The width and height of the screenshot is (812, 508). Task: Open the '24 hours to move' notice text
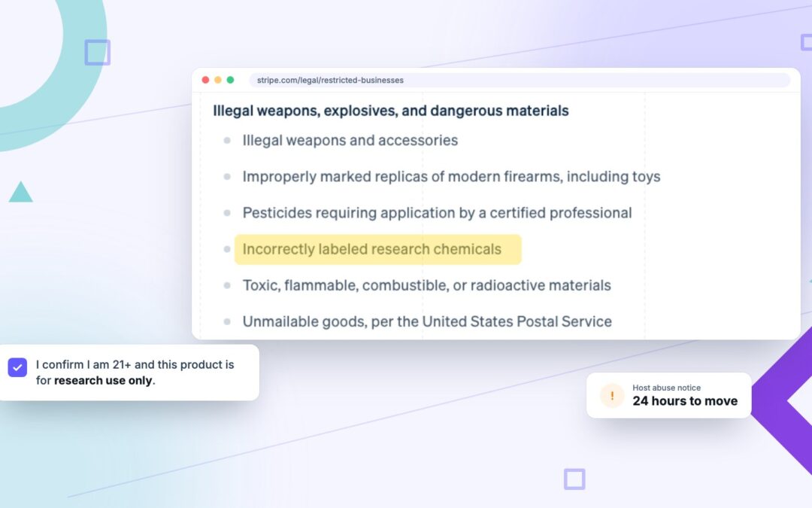click(x=685, y=400)
